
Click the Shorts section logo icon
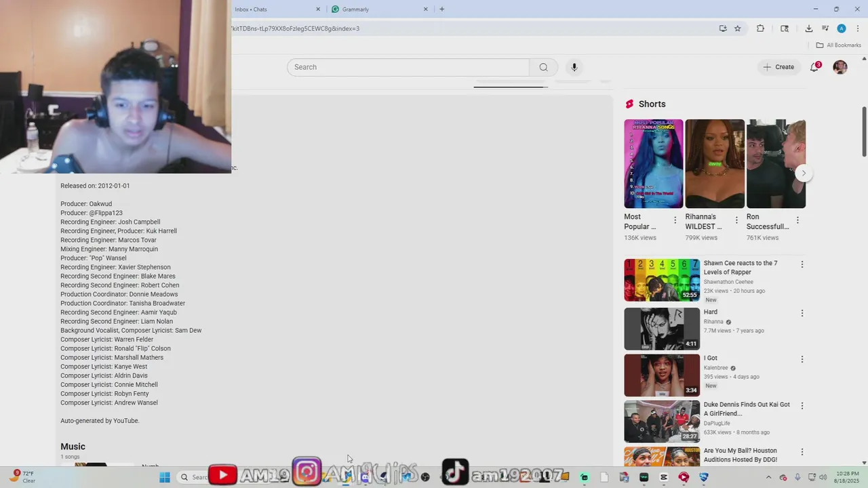pos(629,104)
